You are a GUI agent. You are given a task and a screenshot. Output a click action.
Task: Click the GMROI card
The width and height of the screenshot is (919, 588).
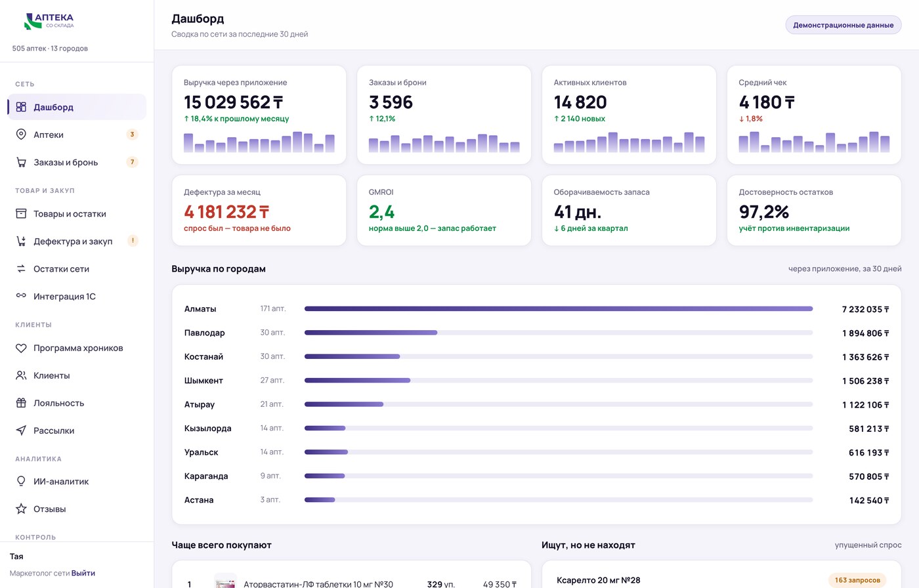pos(444,211)
